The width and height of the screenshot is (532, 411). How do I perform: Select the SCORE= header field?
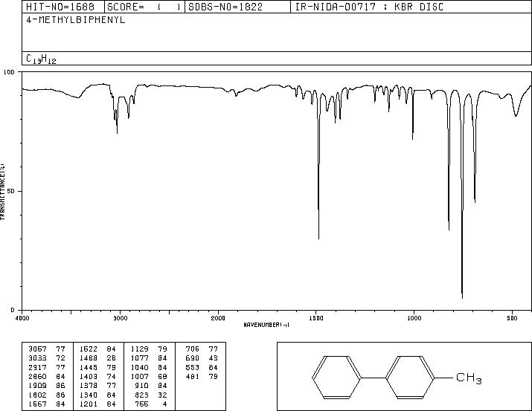[144, 7]
